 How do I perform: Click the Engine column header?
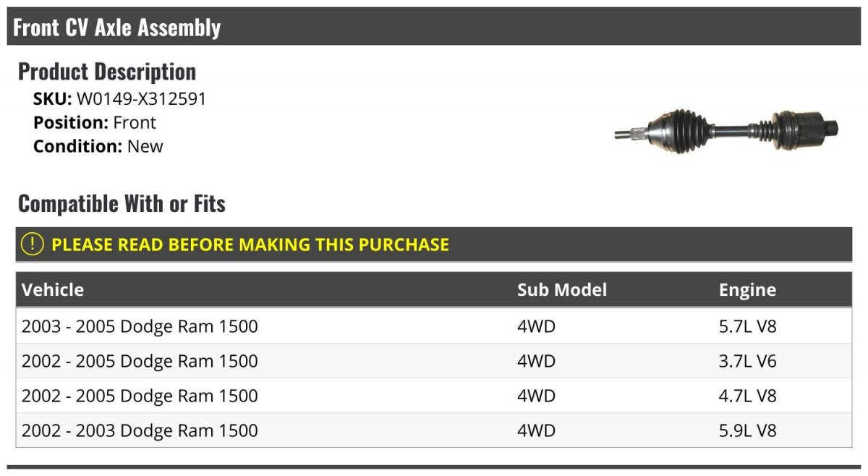(x=747, y=290)
